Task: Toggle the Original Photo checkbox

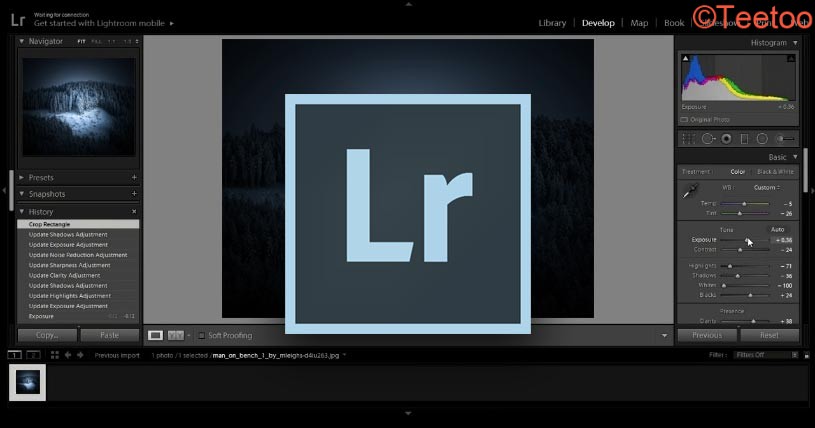Action: pos(685,119)
